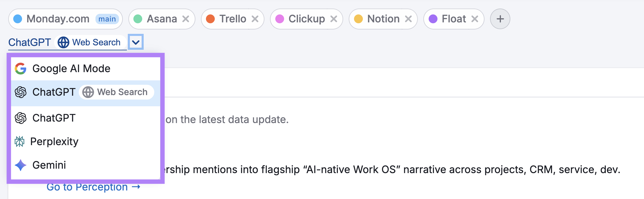Remove the Float competitor tag
The height and width of the screenshot is (199, 644).
coord(474,19)
